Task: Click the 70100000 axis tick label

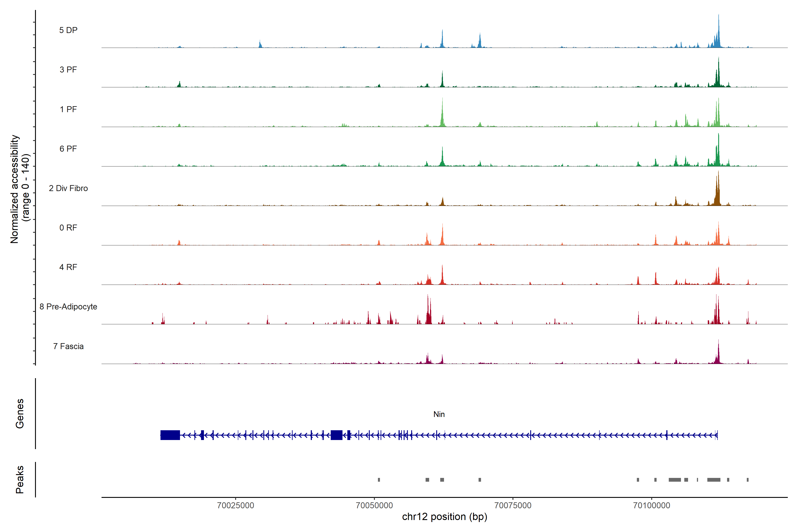Action: [651, 505]
